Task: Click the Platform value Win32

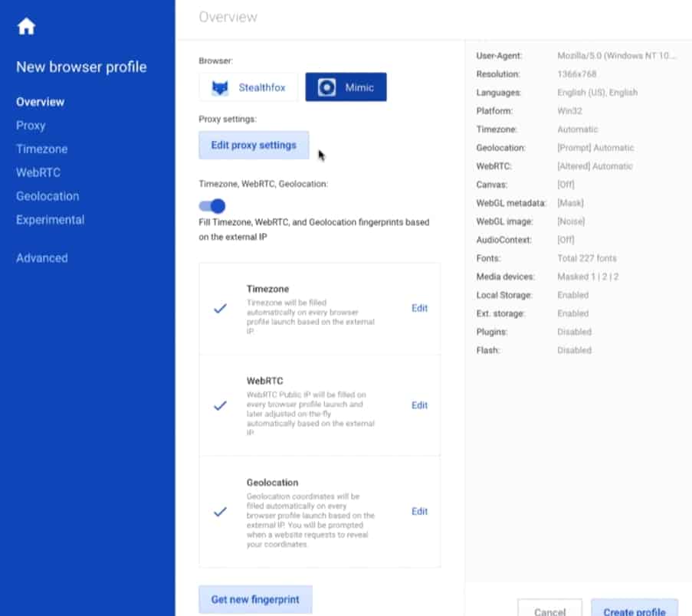Action: point(569,111)
